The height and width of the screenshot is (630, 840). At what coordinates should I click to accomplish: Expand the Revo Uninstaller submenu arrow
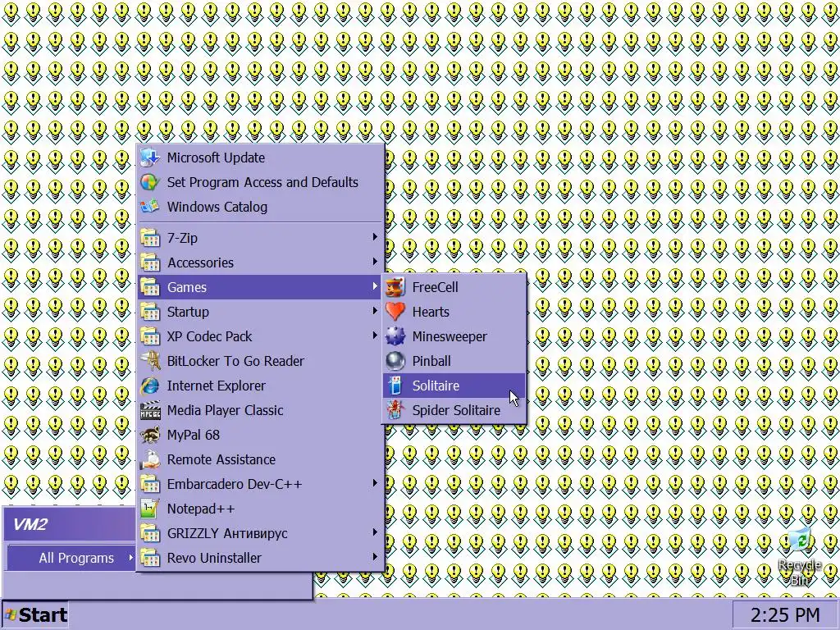[375, 557]
